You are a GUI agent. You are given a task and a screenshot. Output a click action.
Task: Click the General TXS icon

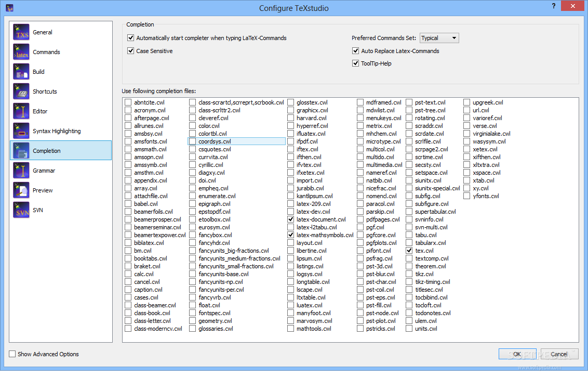point(21,32)
